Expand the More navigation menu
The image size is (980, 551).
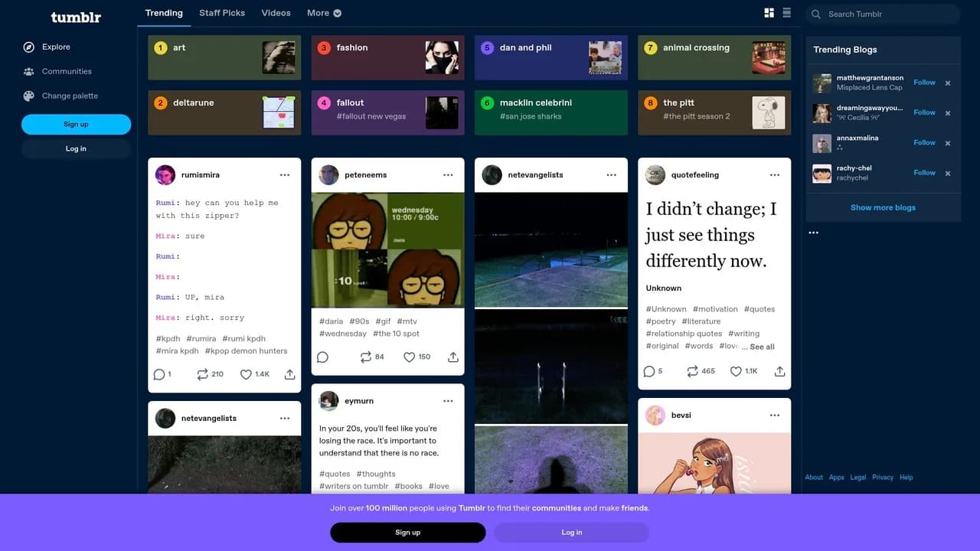pos(323,13)
